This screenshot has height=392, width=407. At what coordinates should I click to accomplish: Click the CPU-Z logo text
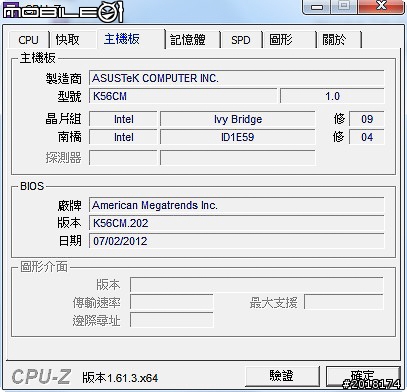[41, 377]
